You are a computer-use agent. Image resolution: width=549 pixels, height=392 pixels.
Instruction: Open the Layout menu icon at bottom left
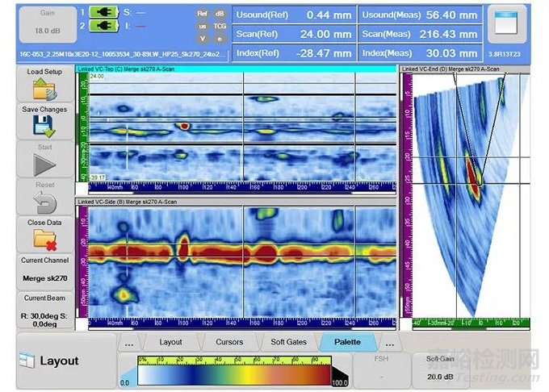[x=27, y=361]
